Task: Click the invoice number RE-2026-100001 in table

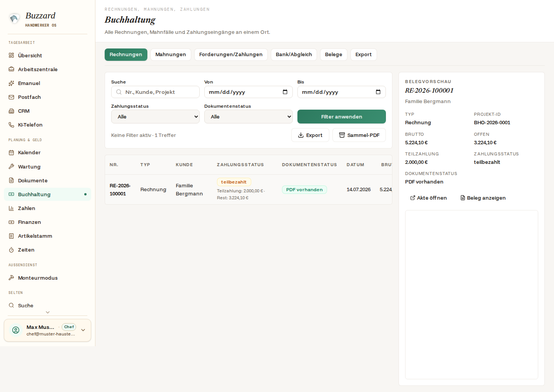Action: pyautogui.click(x=120, y=190)
